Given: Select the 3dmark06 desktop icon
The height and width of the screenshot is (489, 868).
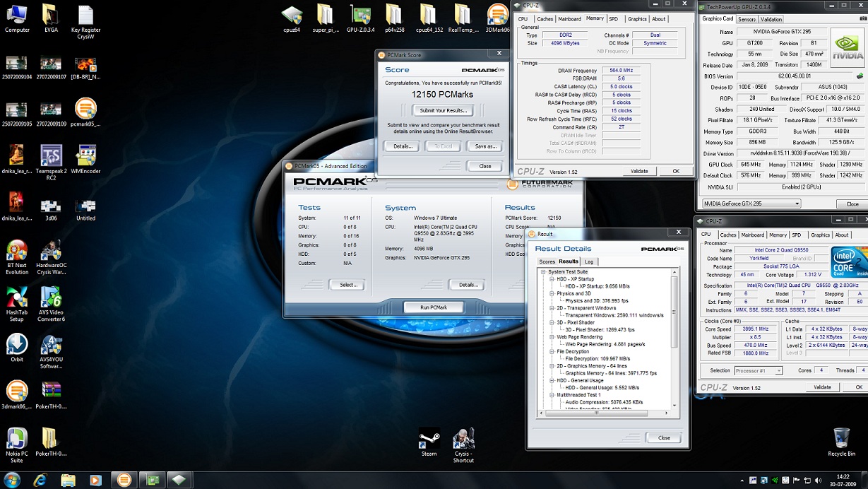Looking at the screenshot, I should [x=17, y=395].
